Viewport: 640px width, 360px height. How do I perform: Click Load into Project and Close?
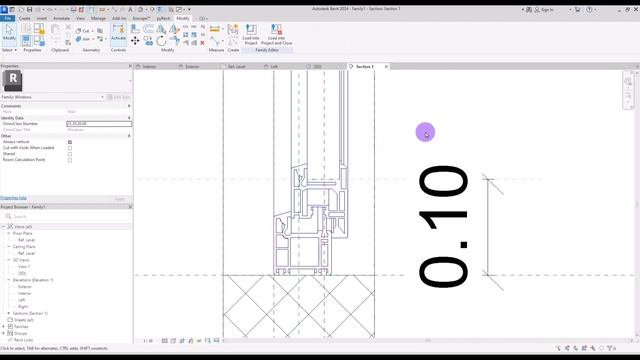coord(276,34)
